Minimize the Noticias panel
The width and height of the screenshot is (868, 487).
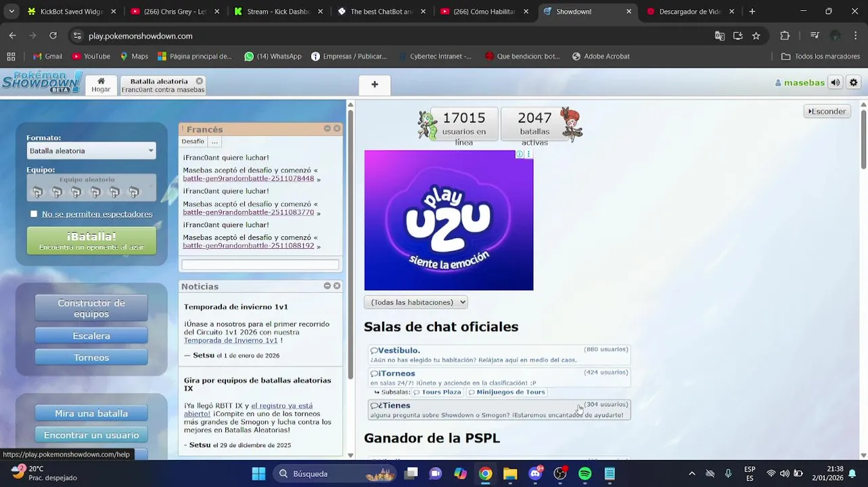pyautogui.click(x=327, y=286)
